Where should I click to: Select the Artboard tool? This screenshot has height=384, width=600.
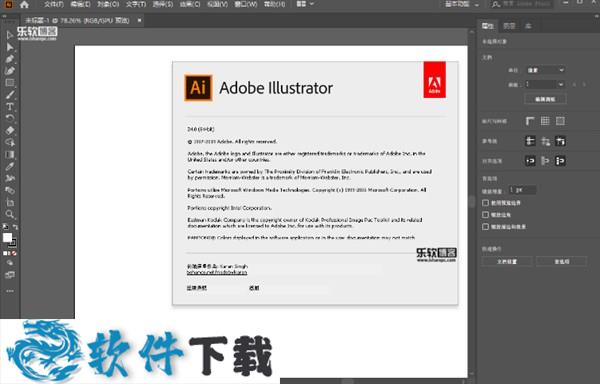(x=10, y=202)
